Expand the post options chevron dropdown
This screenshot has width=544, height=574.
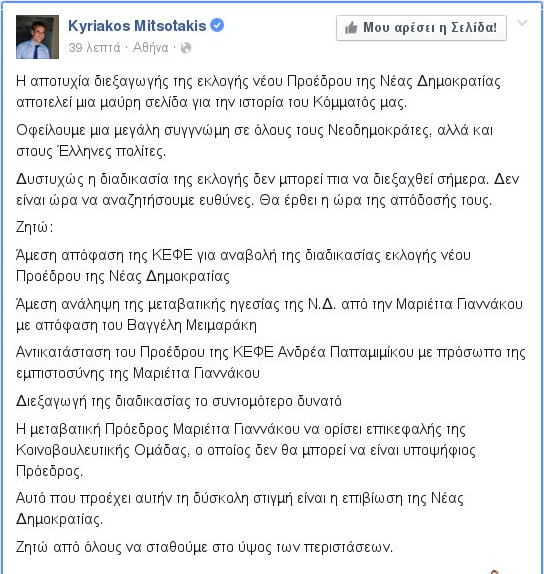coord(522,23)
